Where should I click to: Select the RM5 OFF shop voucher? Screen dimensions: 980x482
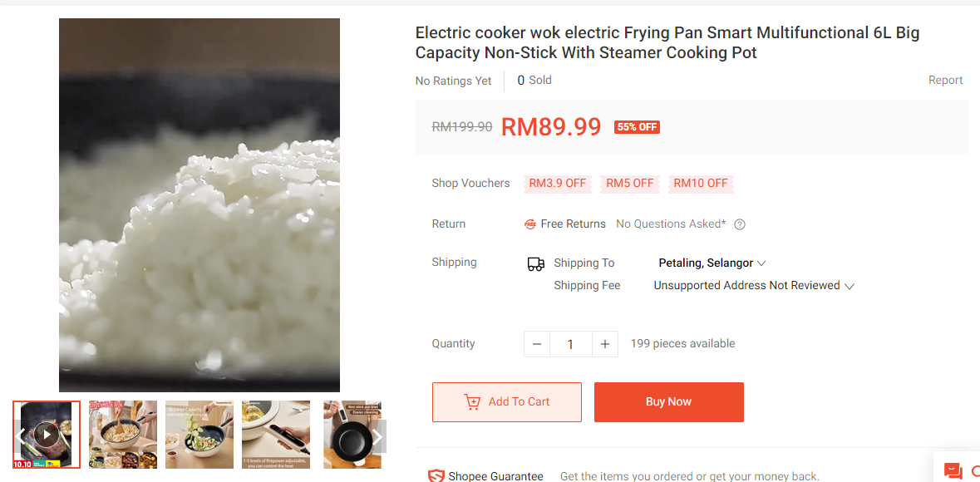click(630, 184)
